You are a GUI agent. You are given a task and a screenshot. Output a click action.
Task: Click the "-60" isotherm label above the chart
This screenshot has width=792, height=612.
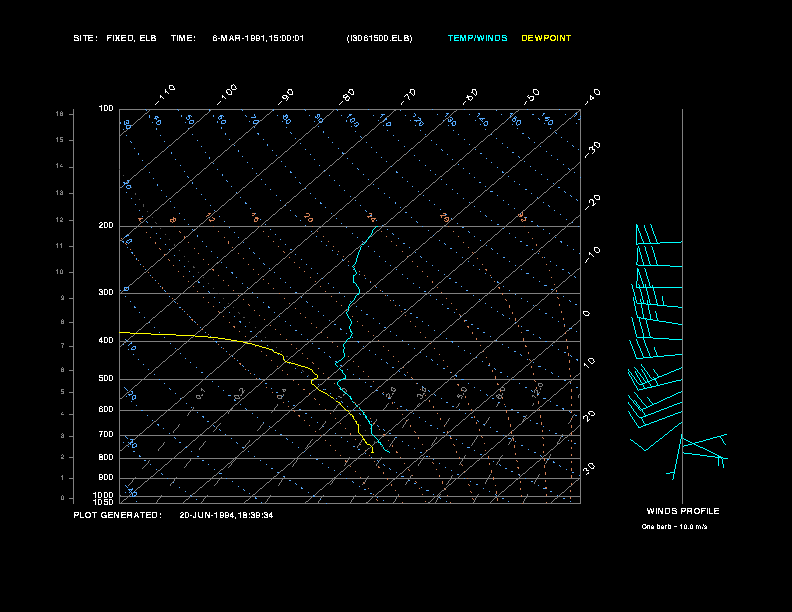[470, 97]
